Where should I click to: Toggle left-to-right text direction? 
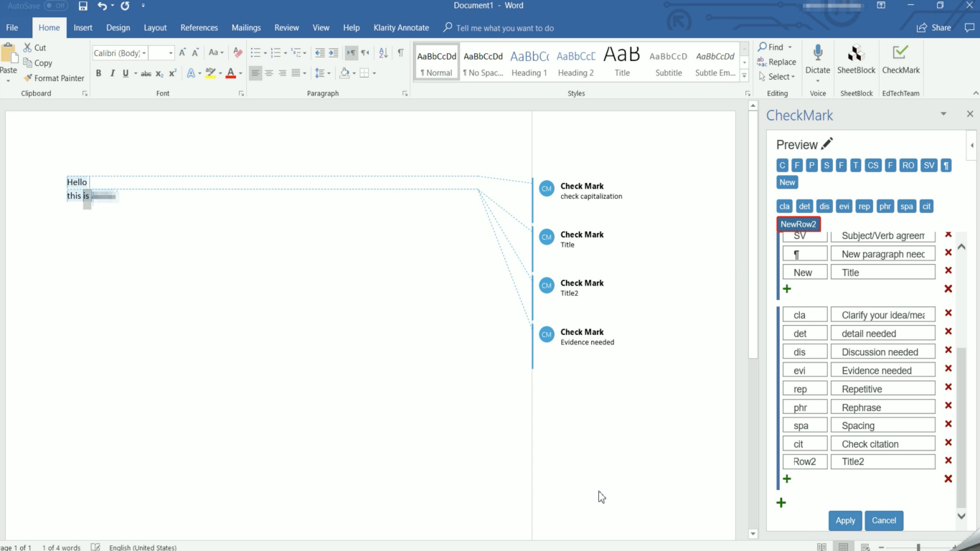351,53
